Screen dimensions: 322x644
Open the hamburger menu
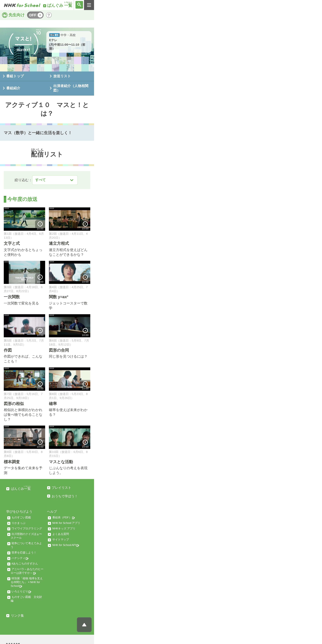point(89,5)
